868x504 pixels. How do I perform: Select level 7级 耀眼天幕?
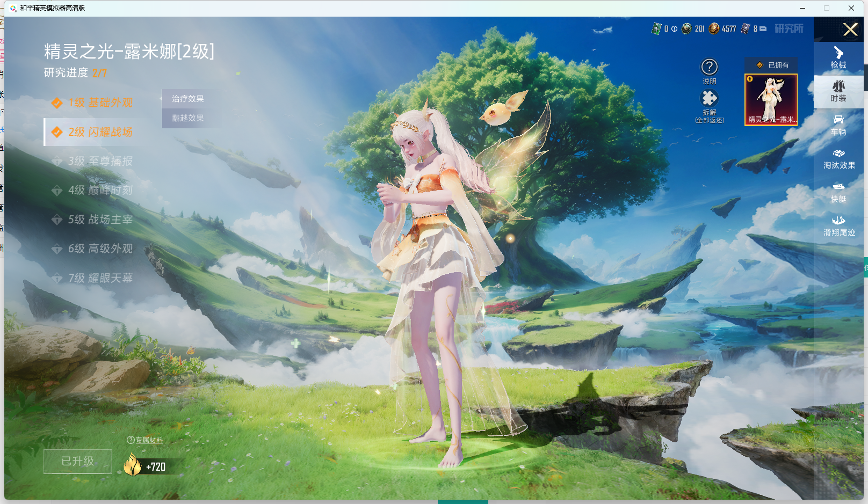pyautogui.click(x=92, y=278)
